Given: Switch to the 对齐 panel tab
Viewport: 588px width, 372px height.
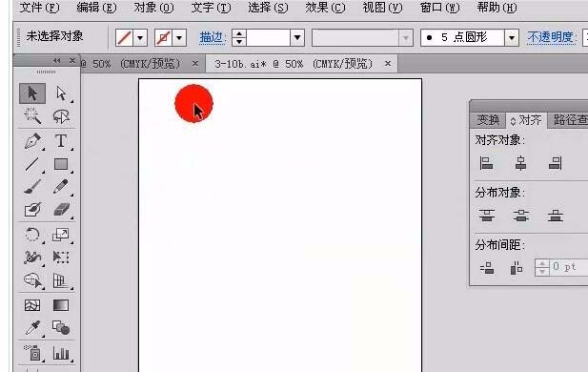Looking at the screenshot, I should click(526, 120).
